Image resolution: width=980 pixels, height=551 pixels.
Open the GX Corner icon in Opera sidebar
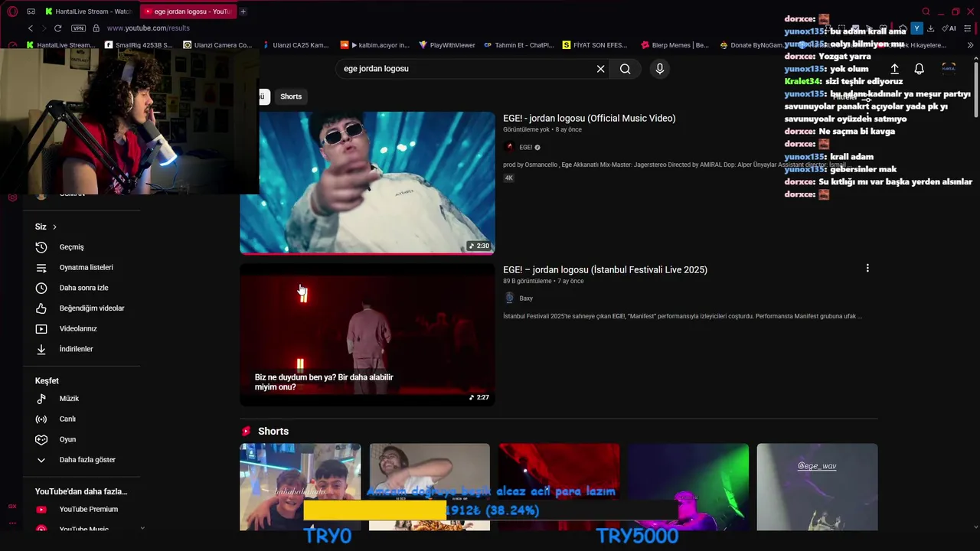tap(12, 506)
